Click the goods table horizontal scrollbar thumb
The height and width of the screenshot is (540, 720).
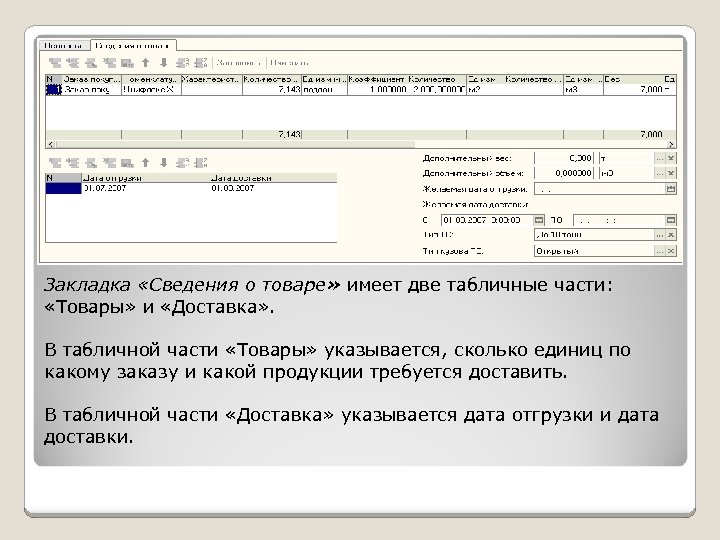(235, 144)
